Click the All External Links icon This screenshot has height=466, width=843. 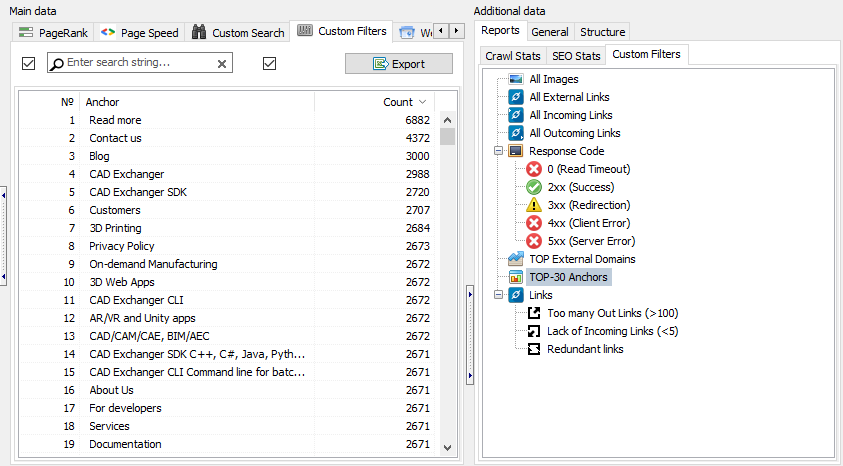pos(516,97)
